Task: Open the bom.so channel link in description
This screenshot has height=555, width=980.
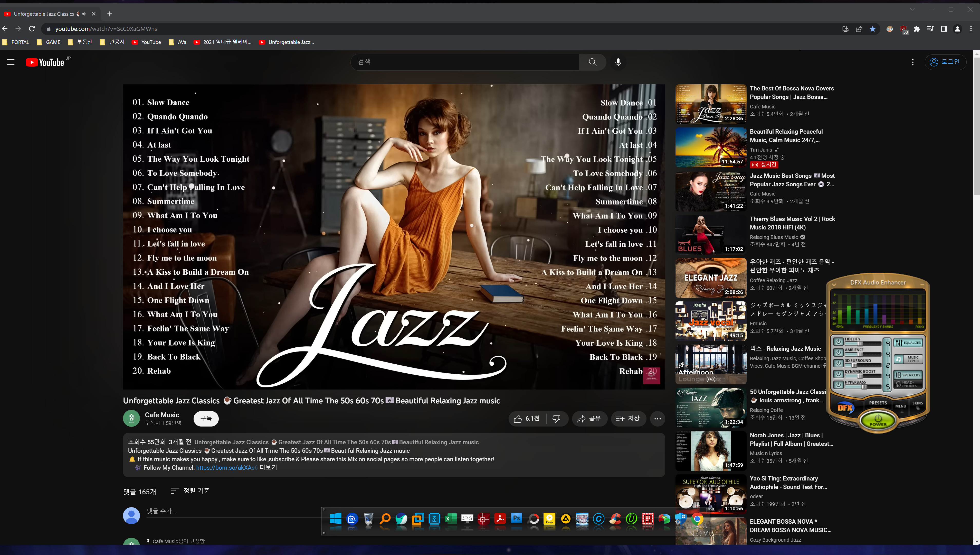Action: [227, 468]
